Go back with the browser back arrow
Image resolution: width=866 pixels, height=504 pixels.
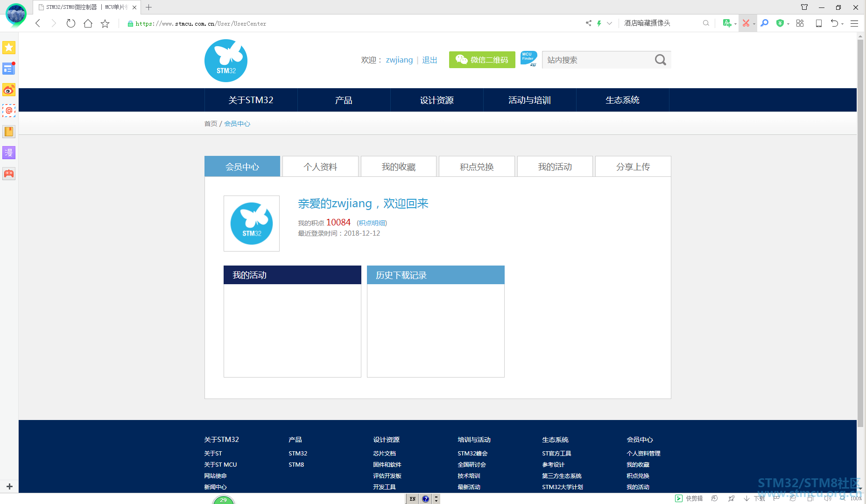click(38, 23)
